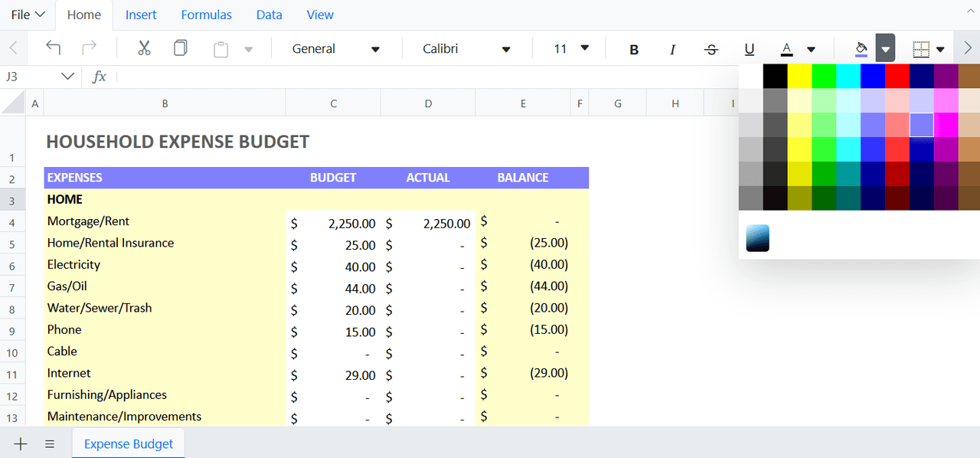Viewport: 980px width, 458px height.
Task: Pick the black color swatch
Action: click(x=775, y=77)
